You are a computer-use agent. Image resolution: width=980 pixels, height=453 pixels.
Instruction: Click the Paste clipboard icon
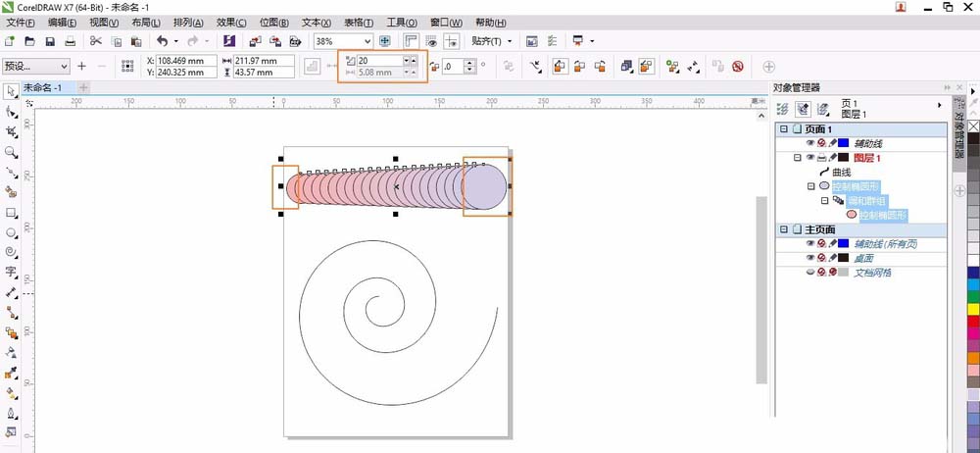pos(136,41)
